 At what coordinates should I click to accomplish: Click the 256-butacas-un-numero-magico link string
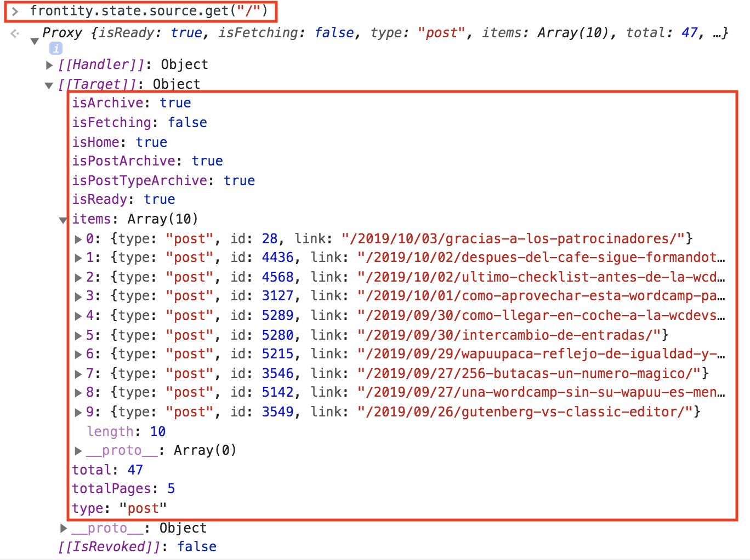click(x=529, y=374)
